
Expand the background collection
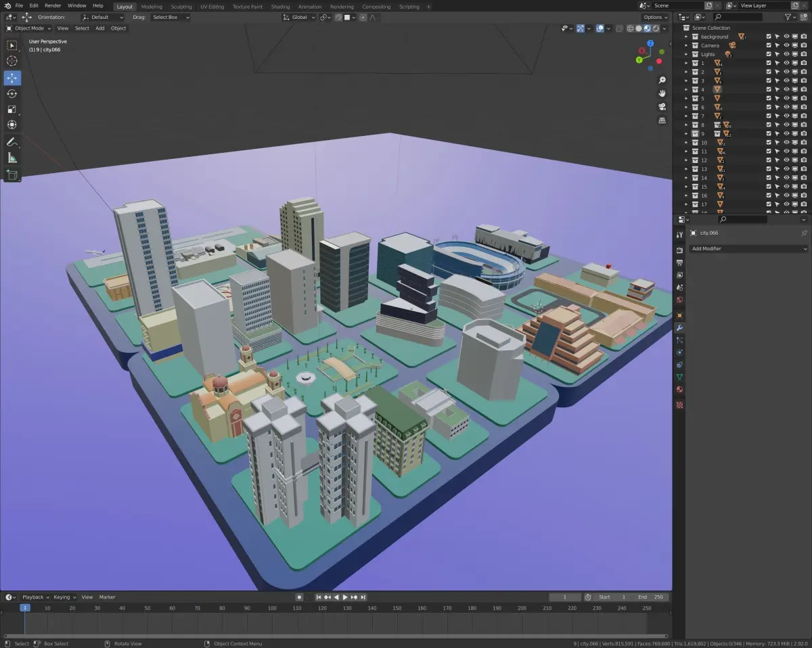[x=686, y=37]
